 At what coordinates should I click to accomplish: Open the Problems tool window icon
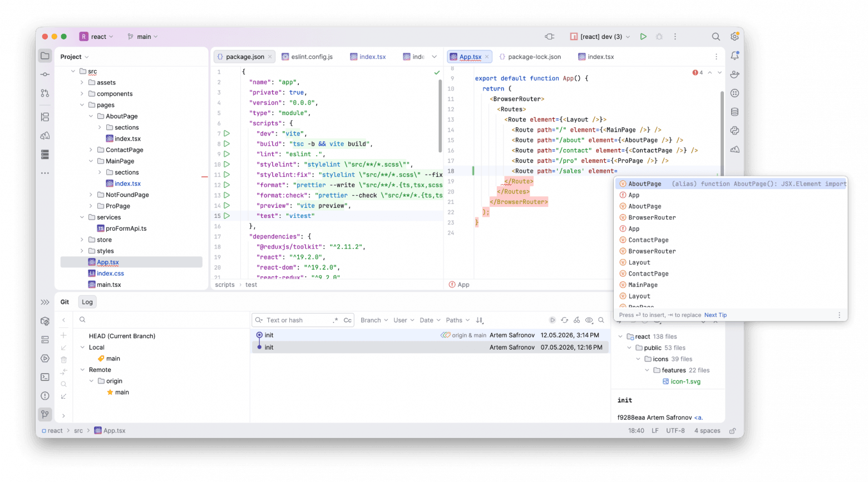[45, 396]
